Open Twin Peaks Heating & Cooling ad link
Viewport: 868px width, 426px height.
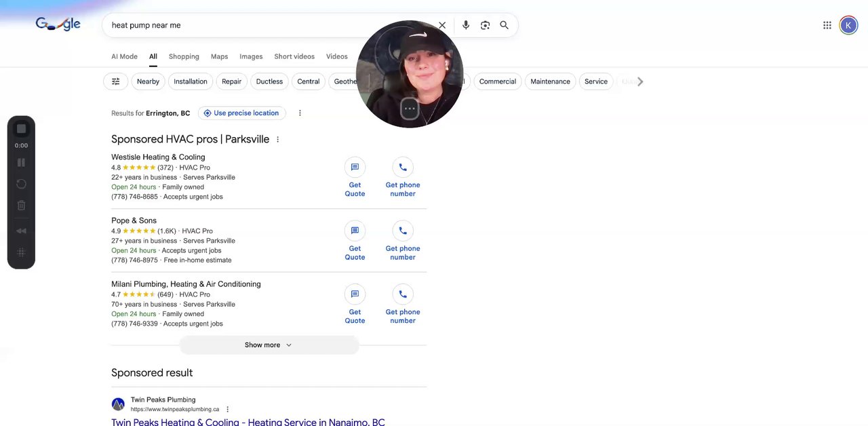[248, 422]
